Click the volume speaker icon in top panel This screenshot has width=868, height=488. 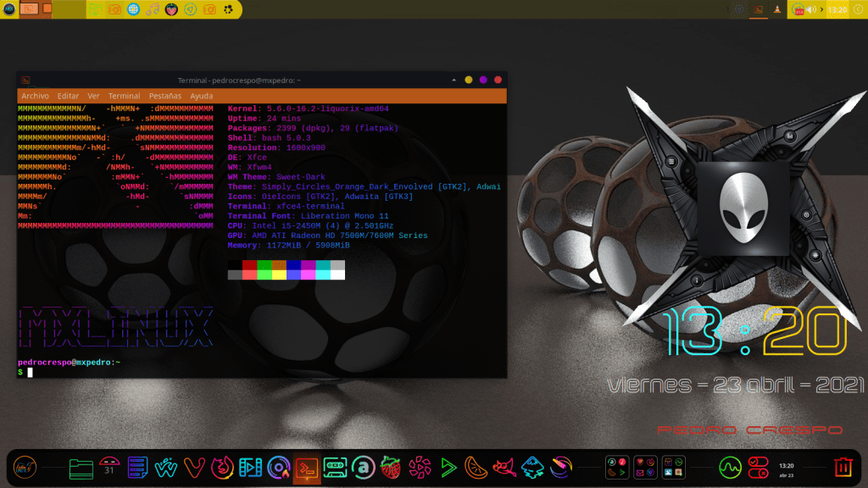click(x=810, y=9)
